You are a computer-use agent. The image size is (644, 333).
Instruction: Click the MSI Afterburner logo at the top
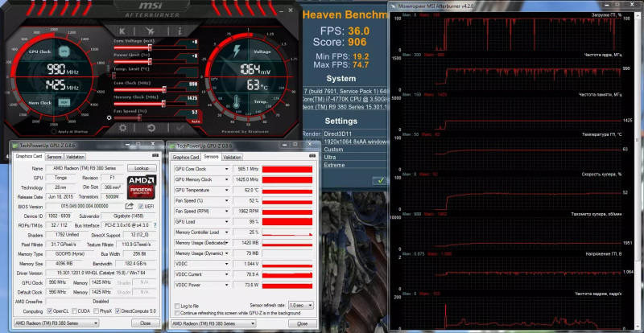pyautogui.click(x=152, y=10)
